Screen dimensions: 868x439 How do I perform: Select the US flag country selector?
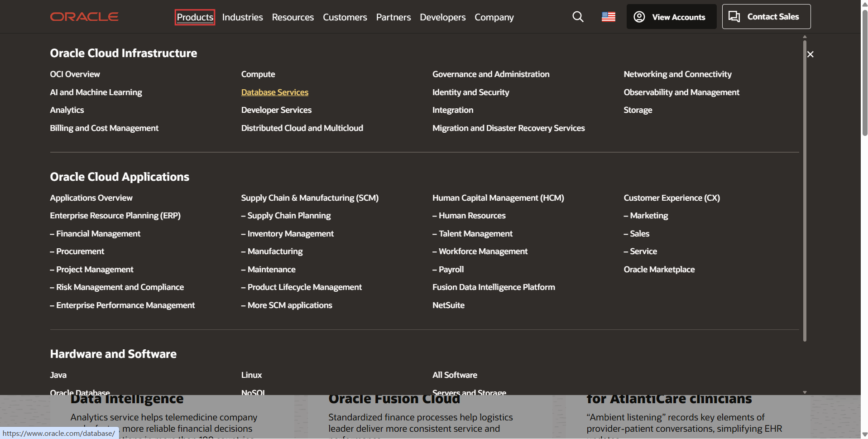pos(609,17)
